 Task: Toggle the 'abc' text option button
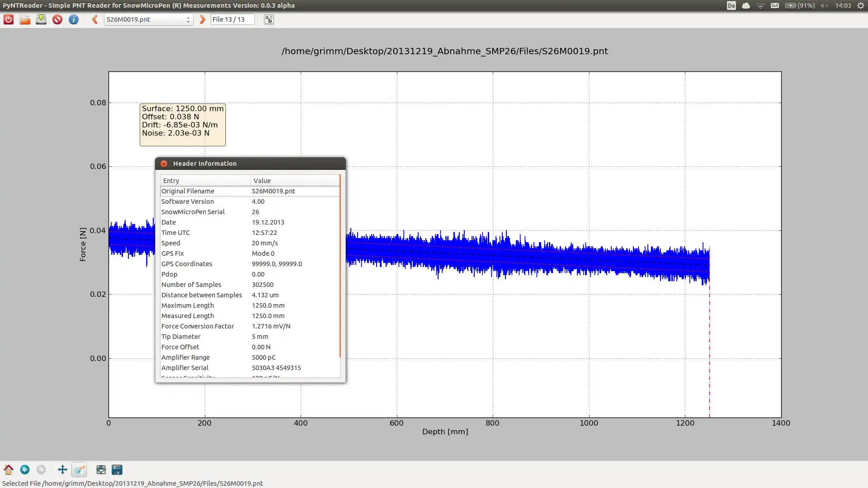coord(269,19)
